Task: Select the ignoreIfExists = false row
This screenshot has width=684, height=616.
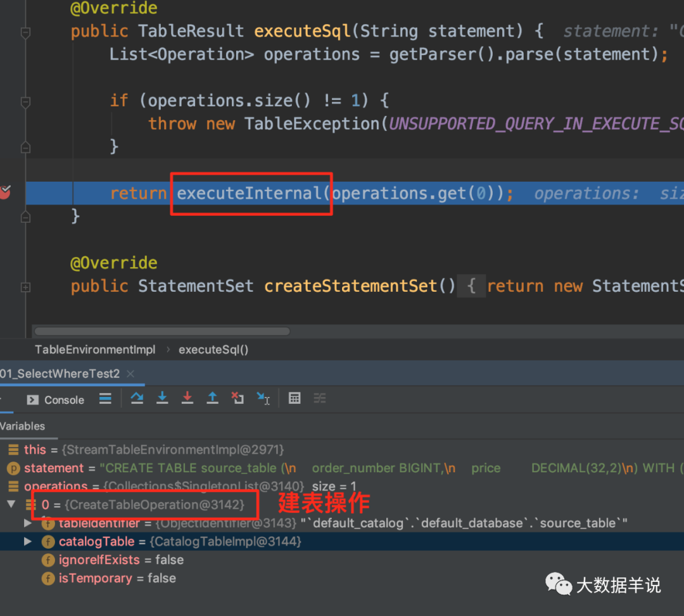Action: 342,560
